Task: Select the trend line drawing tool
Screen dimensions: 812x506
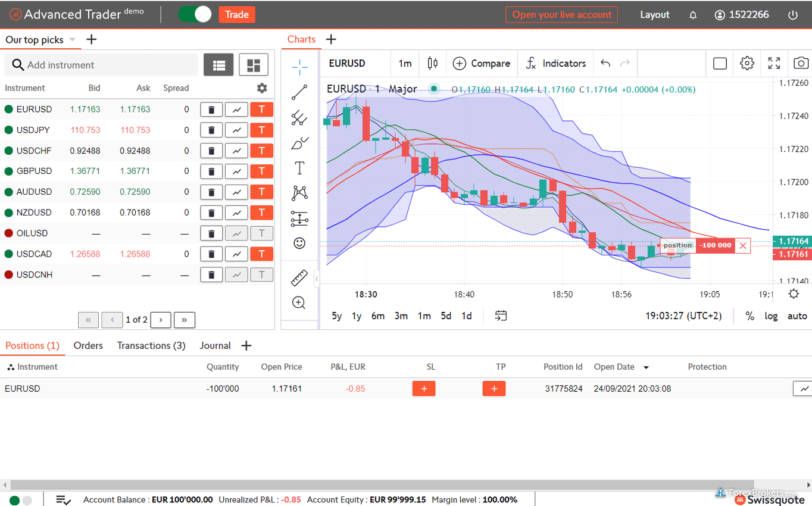Action: [299, 92]
